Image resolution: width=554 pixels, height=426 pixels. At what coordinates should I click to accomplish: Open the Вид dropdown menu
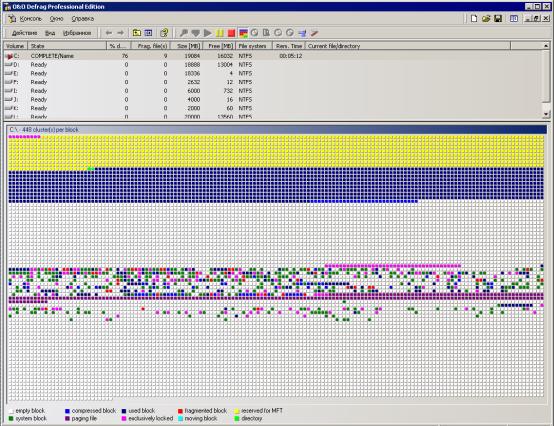click(50, 33)
